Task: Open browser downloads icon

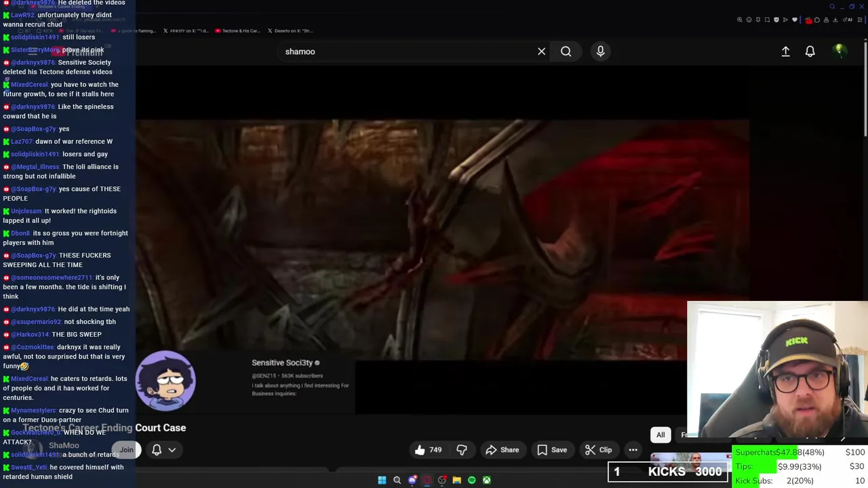Action: tap(835, 20)
